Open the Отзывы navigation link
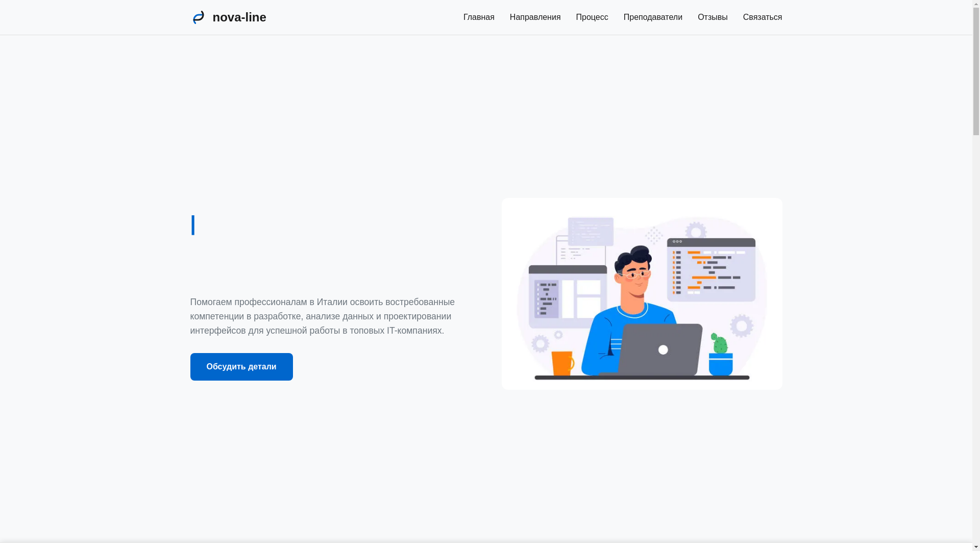This screenshot has width=980, height=551. pyautogui.click(x=712, y=17)
